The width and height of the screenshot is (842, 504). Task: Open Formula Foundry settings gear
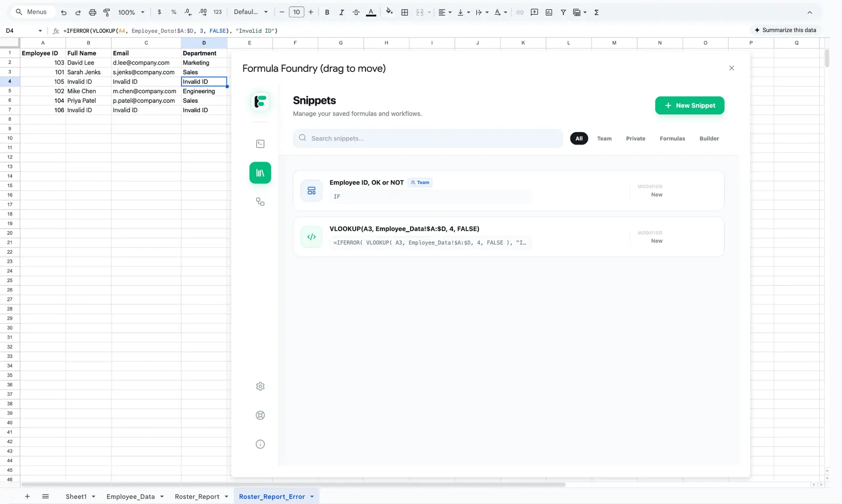[260, 386]
